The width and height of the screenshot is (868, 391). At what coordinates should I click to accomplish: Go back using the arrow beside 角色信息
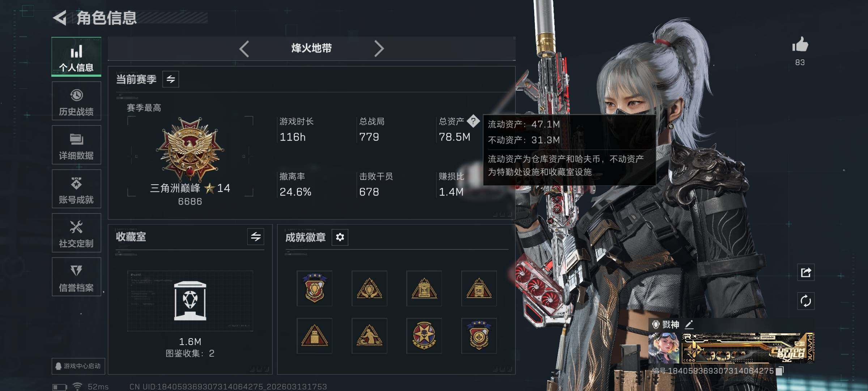tap(60, 18)
